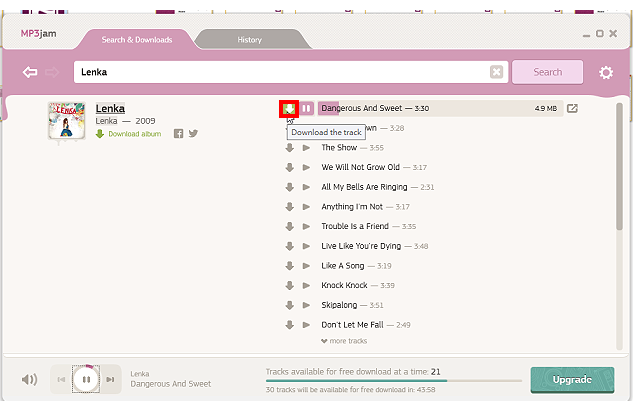Open the Lenka album title link
Image resolution: width=634 pixels, height=401 pixels.
click(x=110, y=108)
